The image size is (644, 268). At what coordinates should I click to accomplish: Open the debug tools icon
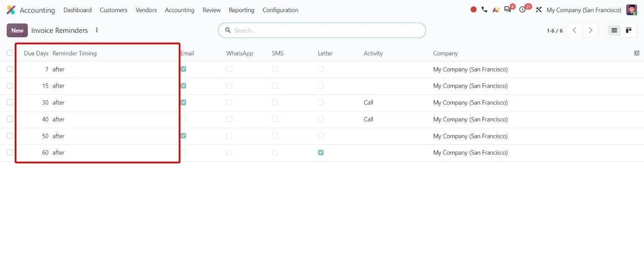tap(539, 10)
